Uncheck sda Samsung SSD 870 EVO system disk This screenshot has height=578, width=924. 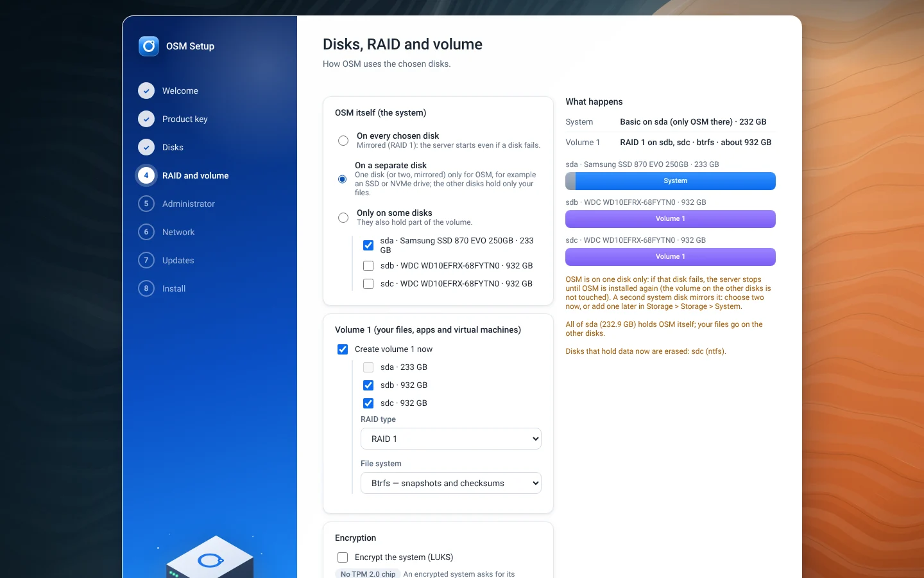click(x=368, y=245)
